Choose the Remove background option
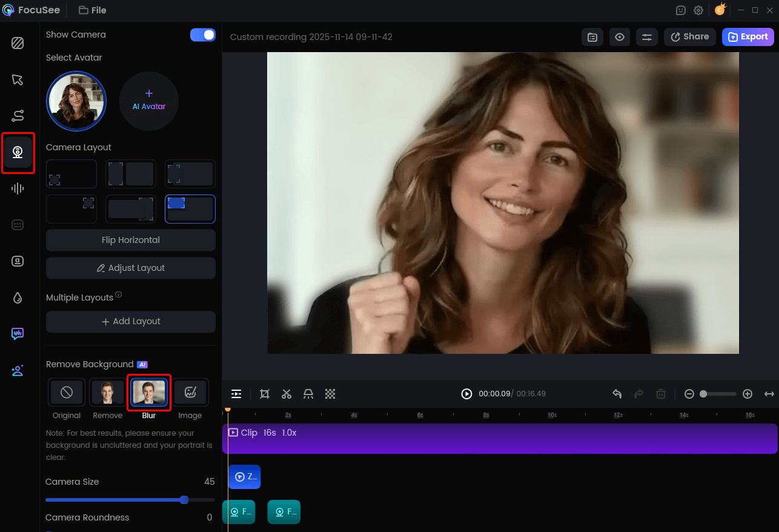 [x=107, y=393]
